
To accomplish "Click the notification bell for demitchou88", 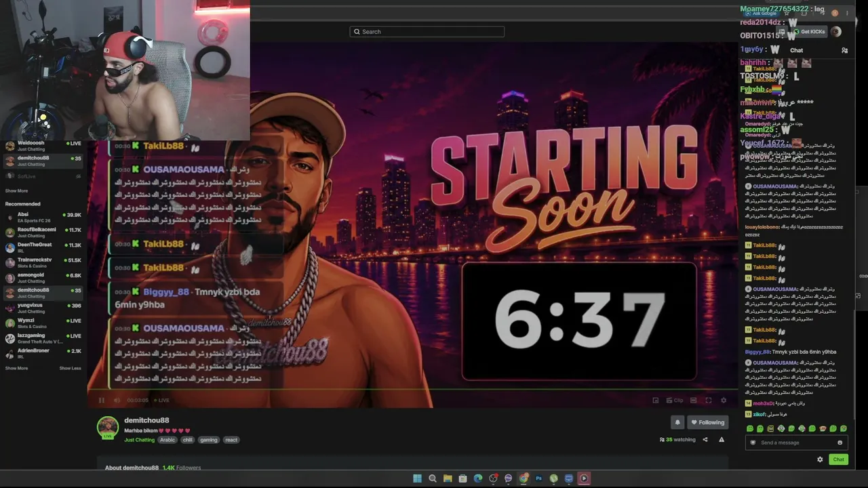I will pos(677,422).
